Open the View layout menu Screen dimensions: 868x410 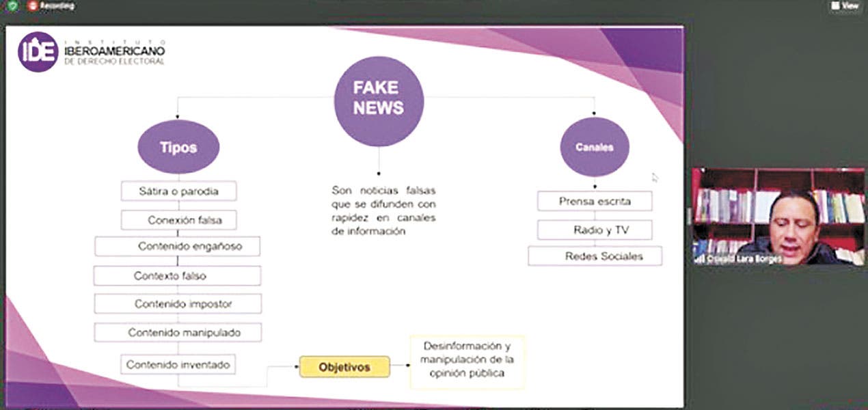(845, 6)
